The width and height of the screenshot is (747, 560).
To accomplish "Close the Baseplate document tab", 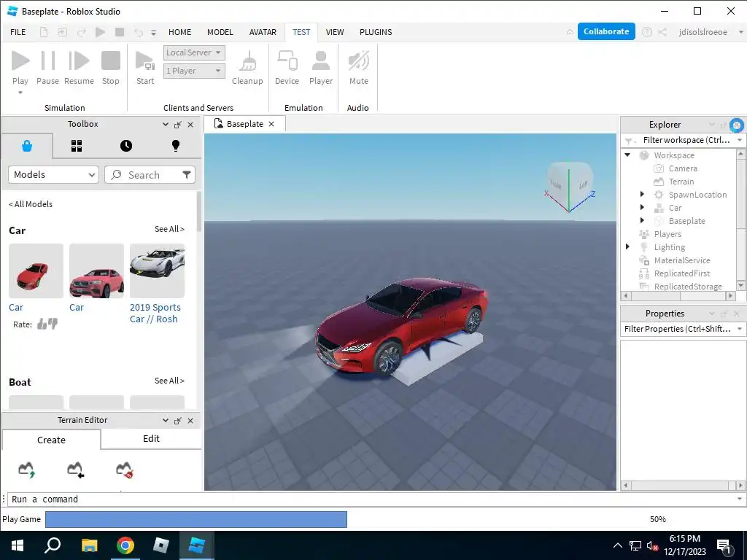I will tap(271, 124).
